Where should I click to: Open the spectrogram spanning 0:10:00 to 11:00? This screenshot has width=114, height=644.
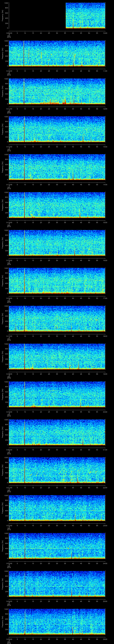pyautogui.click(x=57, y=54)
